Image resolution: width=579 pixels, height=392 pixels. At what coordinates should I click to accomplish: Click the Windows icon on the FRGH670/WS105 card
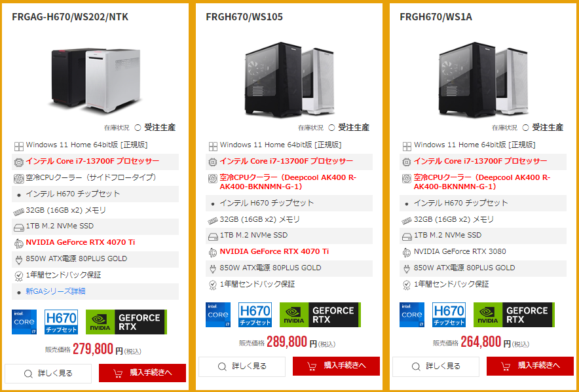point(213,146)
